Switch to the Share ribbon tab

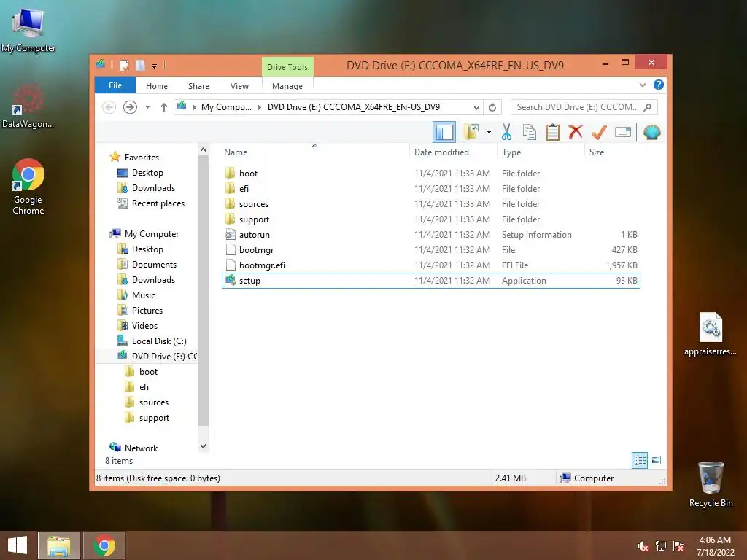[x=198, y=86]
